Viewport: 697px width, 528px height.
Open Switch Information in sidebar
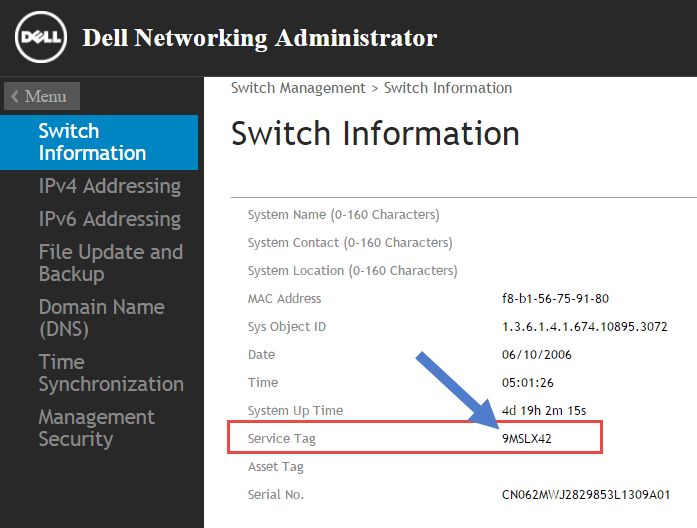99,142
